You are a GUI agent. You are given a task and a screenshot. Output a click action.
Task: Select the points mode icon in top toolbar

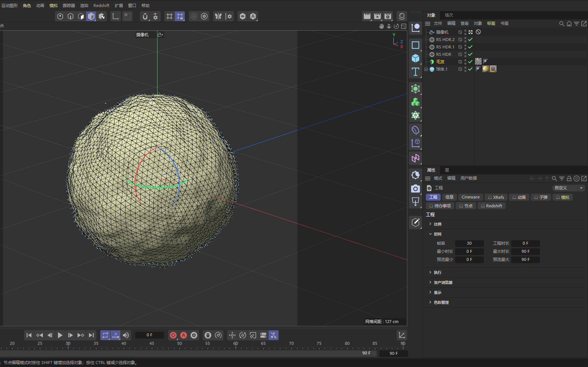pos(60,16)
